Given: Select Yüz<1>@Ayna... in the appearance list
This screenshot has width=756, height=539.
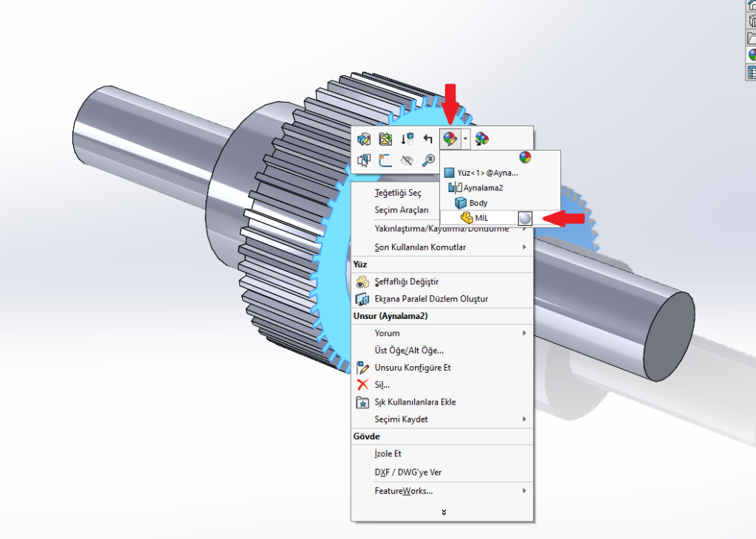Looking at the screenshot, I should point(487,173).
